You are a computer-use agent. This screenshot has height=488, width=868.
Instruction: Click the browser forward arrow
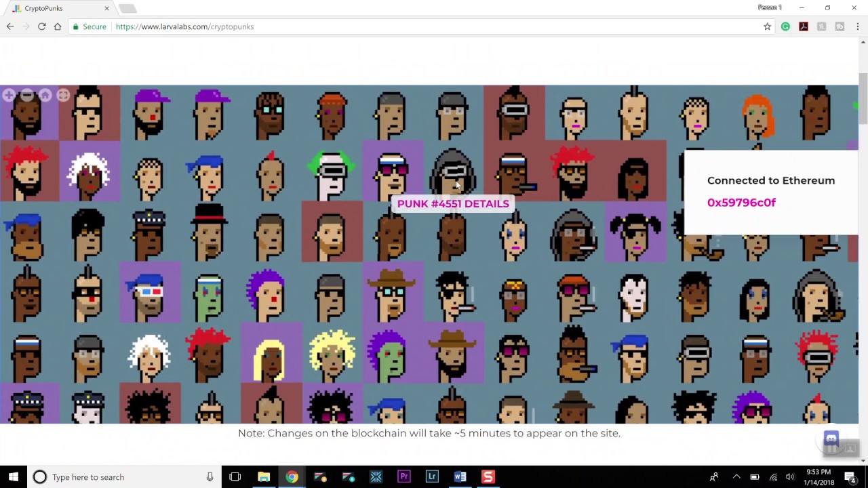(x=26, y=26)
